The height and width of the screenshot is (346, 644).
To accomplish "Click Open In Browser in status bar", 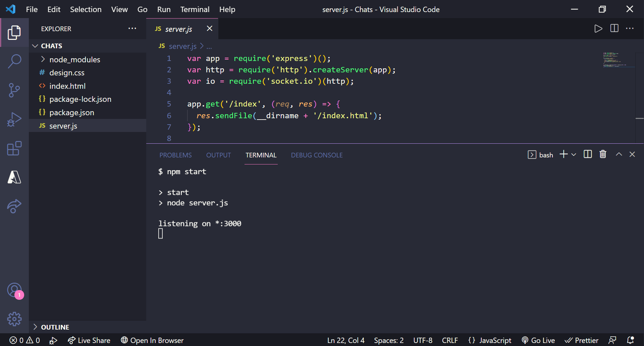I will click(x=152, y=340).
